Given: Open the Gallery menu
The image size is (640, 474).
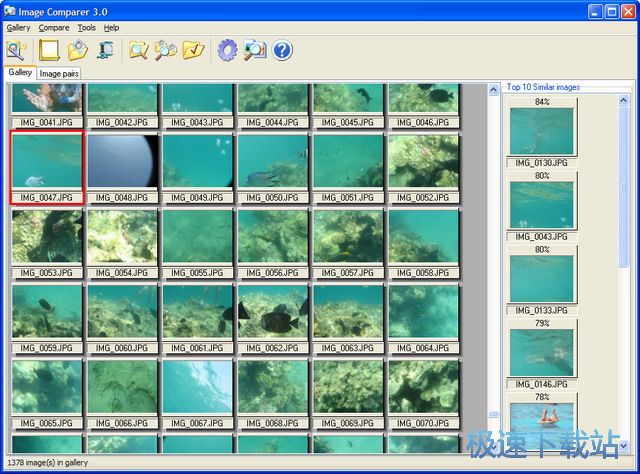Looking at the screenshot, I should click(18, 28).
